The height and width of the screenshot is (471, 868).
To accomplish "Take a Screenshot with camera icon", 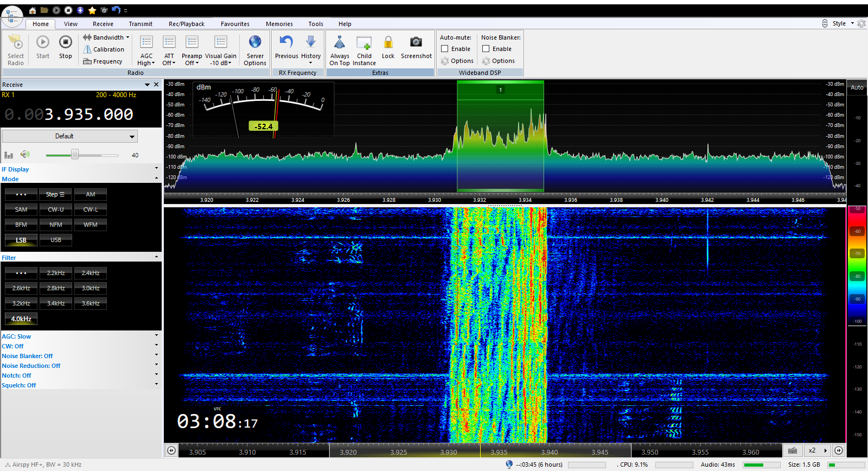I will [x=416, y=42].
